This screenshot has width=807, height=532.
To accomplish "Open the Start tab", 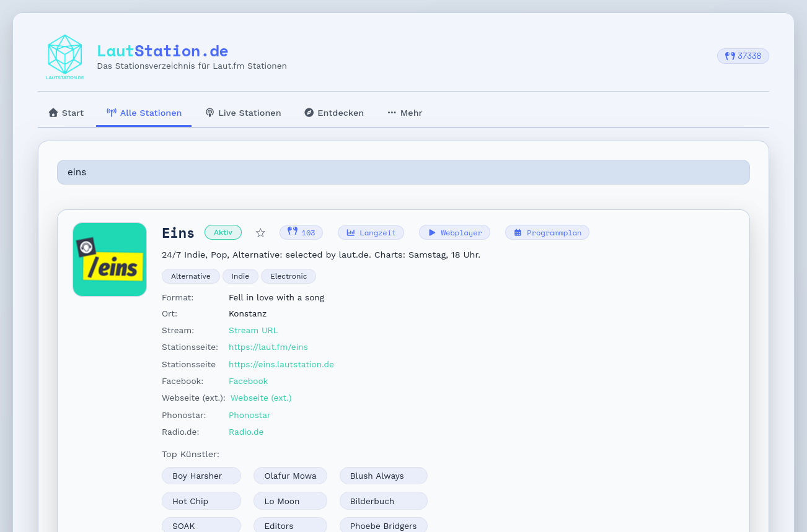I will (66, 113).
